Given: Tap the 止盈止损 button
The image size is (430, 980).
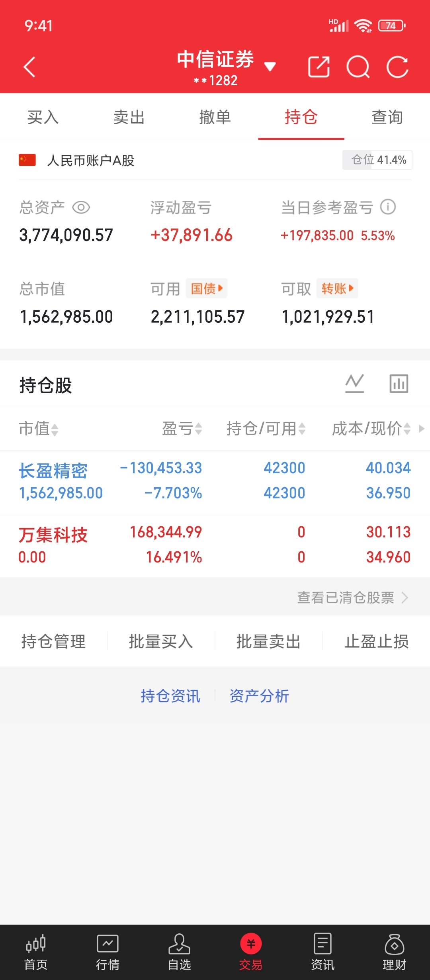Looking at the screenshot, I should coord(377,641).
